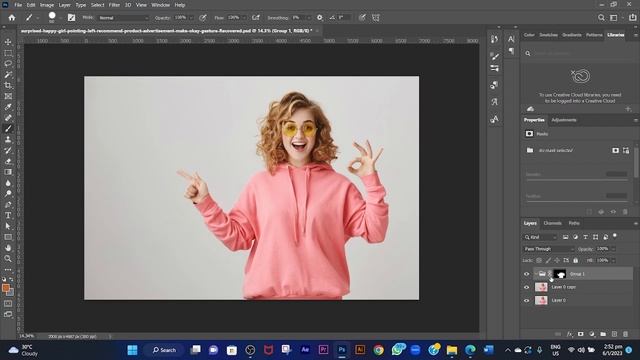Toggle pixel layer filter in Layers panel
This screenshot has height=360, width=640.
tap(565, 237)
